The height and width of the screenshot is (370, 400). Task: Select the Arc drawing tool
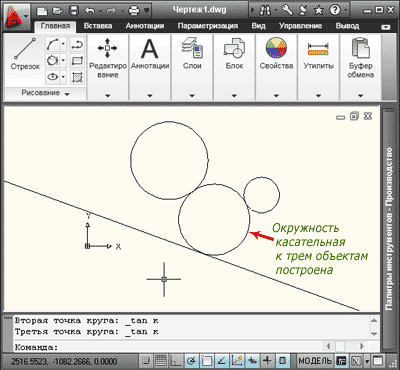(53, 44)
